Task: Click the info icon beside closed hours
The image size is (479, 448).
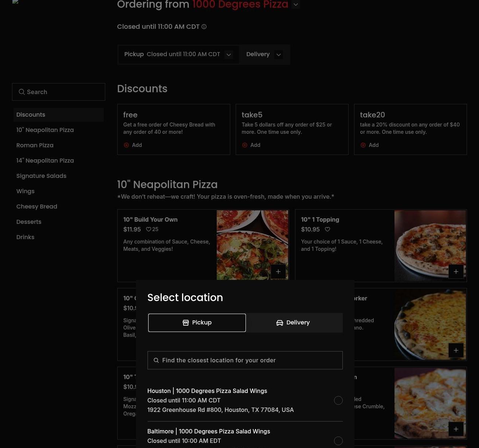Action: coord(204,27)
